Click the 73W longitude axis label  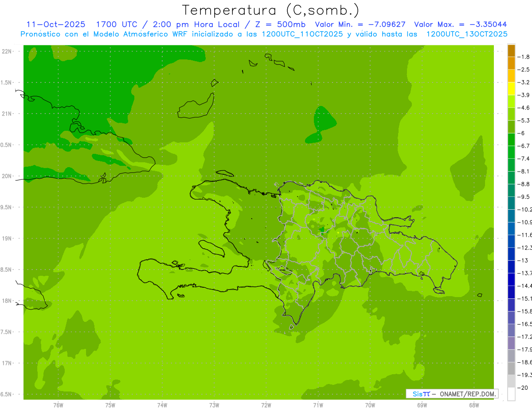click(x=214, y=405)
